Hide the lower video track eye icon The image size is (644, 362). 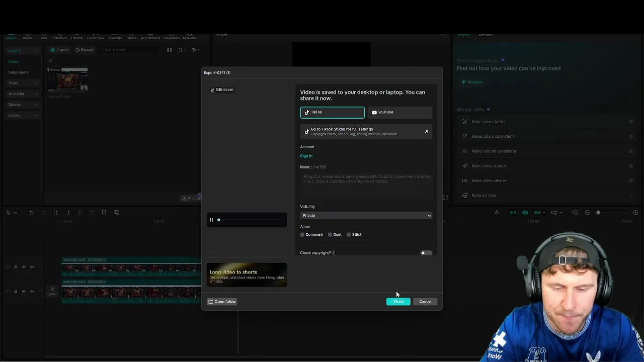point(24,291)
